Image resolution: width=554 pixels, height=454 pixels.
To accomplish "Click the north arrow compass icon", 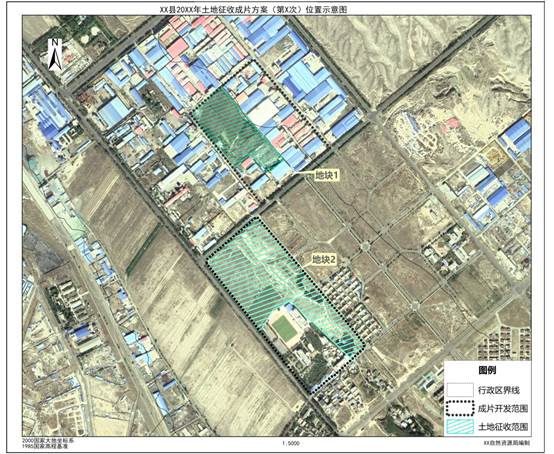I will (55, 54).
